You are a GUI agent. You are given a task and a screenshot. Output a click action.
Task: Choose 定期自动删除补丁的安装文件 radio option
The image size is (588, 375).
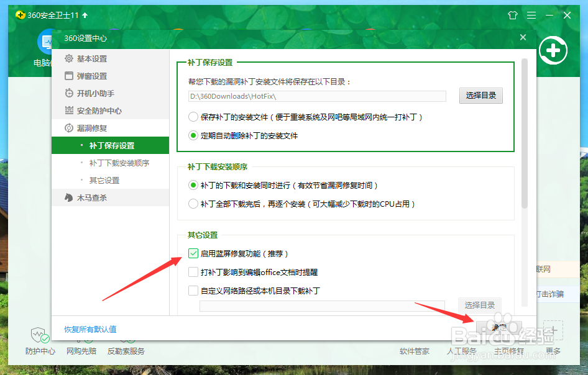coord(193,135)
